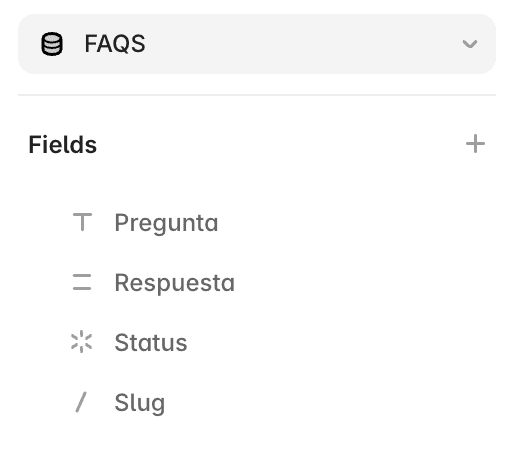Select the Status field
The height and width of the screenshot is (452, 514).
tap(257, 342)
